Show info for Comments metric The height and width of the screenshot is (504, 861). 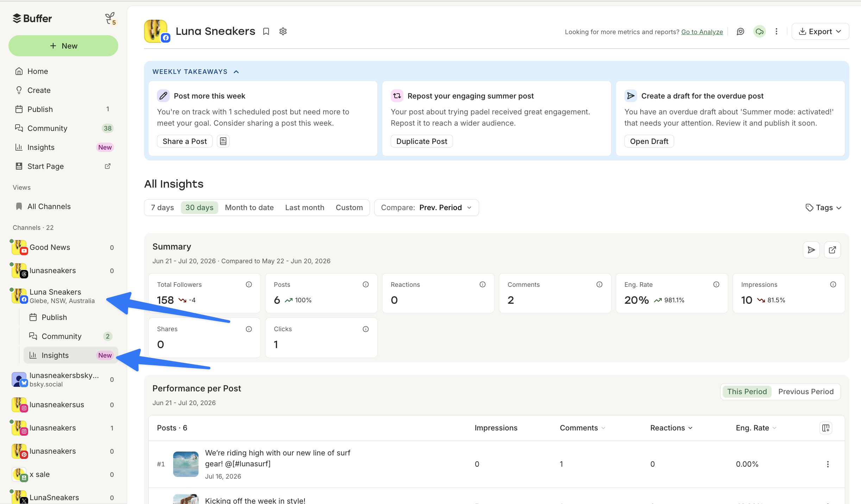point(599,284)
